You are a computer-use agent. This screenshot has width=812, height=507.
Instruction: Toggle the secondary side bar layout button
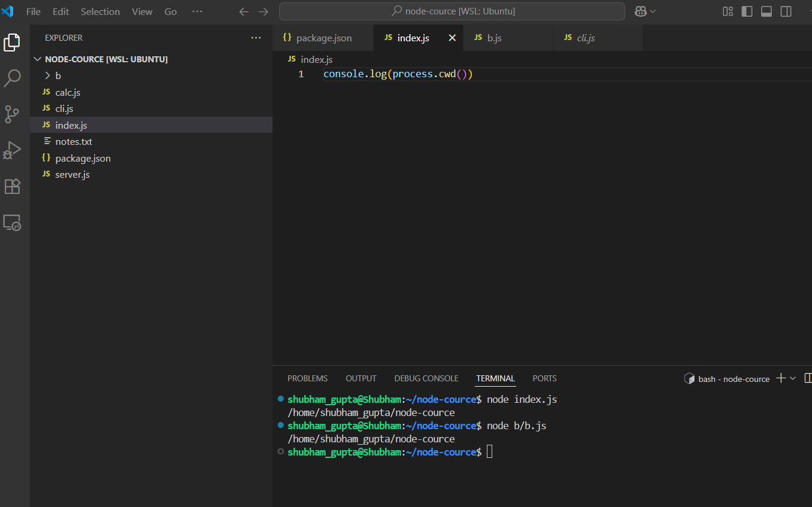click(x=786, y=11)
